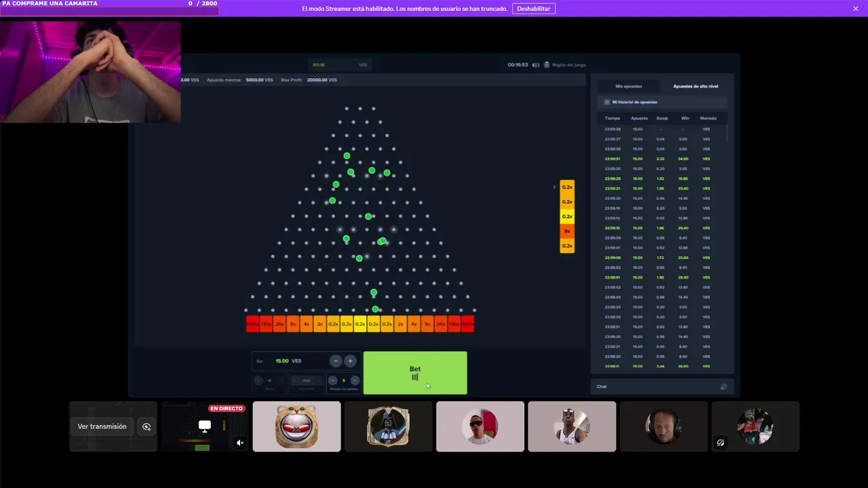868x488 pixels.
Task: Click the 00:16:53 timer
Action: coord(517,65)
